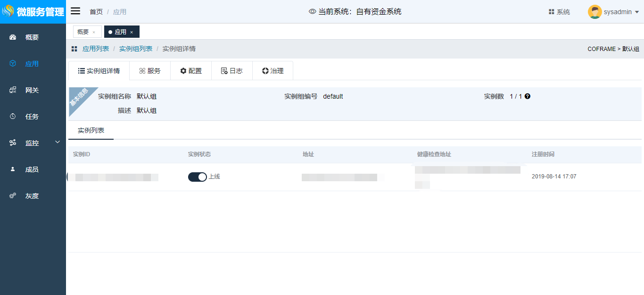Switch to the 服务 tab
The image size is (644, 295).
click(150, 71)
